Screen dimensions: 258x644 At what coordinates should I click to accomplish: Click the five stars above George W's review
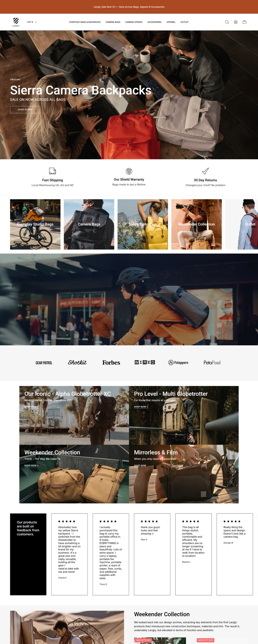tap(232, 521)
